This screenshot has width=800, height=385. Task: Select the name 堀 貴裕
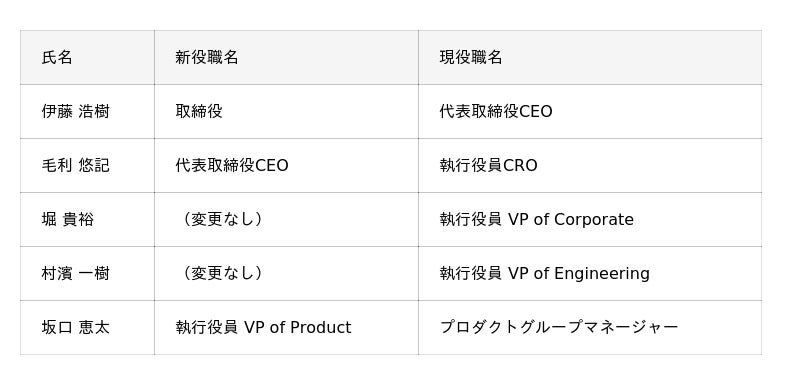pos(68,219)
